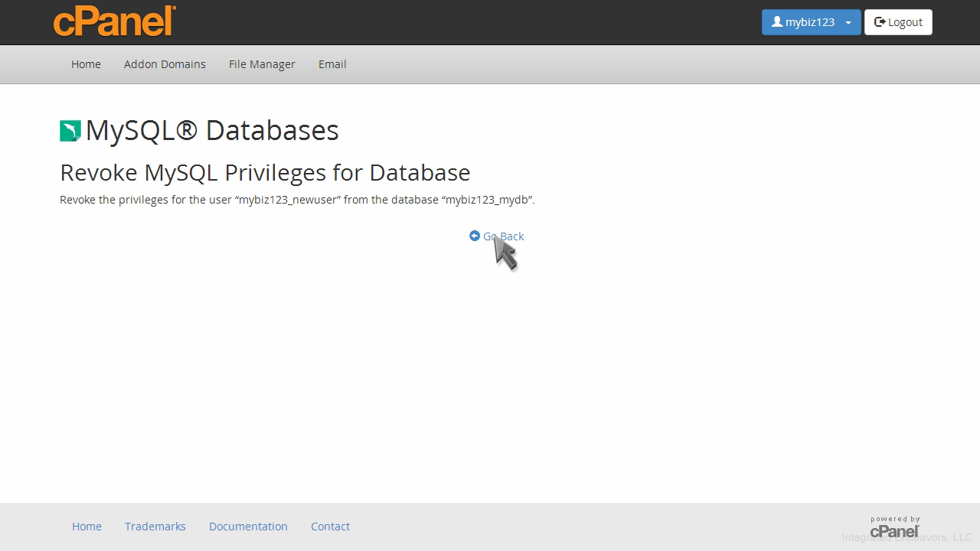Click the green MySQL Databases icon
The height and width of the screenshot is (551, 980).
point(70,131)
